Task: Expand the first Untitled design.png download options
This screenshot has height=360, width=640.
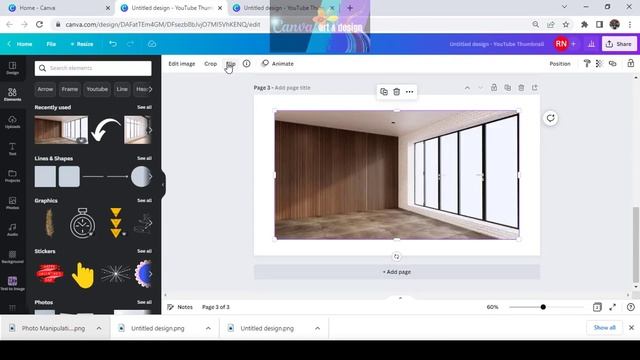Action: pos(208,328)
